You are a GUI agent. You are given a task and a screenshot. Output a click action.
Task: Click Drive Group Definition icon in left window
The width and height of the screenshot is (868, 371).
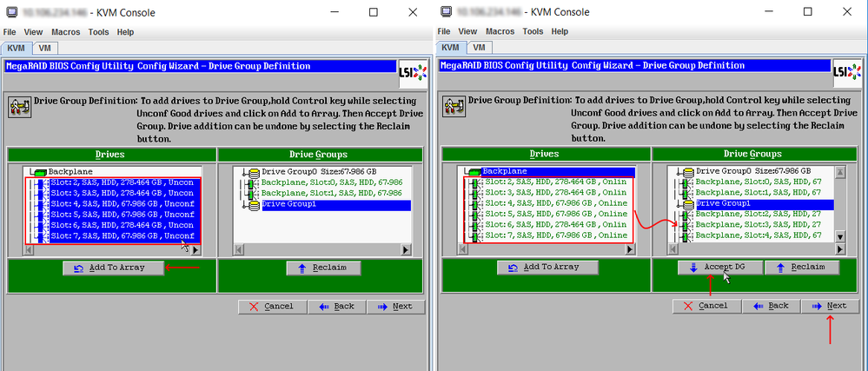[20, 106]
